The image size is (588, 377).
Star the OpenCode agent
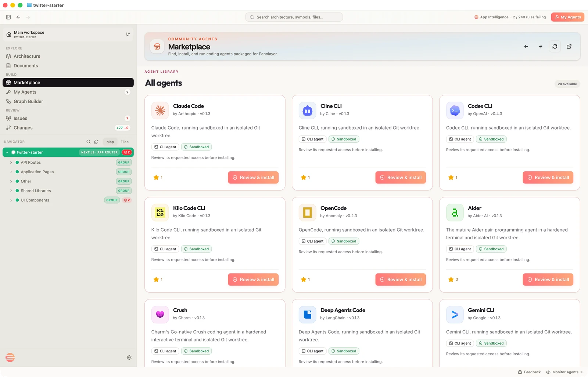[304, 280]
